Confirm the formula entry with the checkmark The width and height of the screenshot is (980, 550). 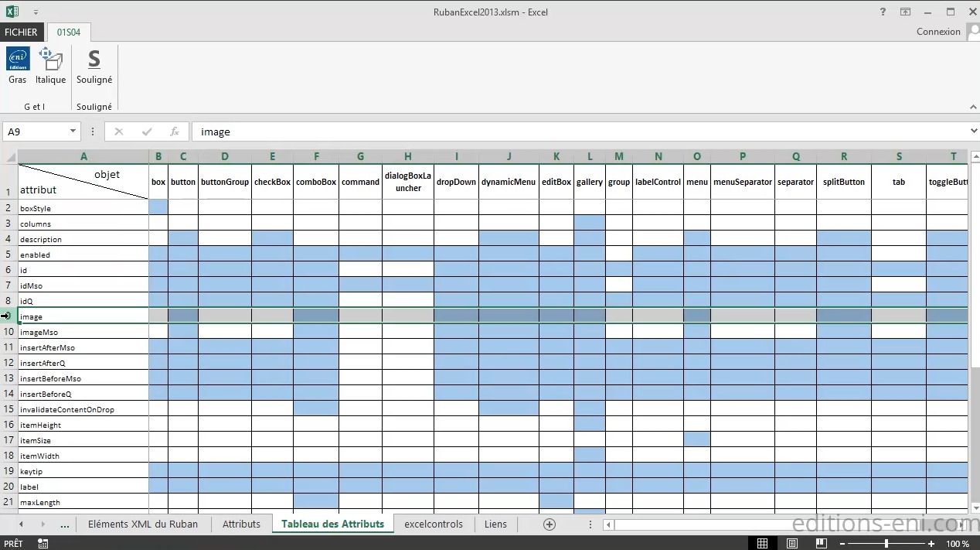click(147, 132)
